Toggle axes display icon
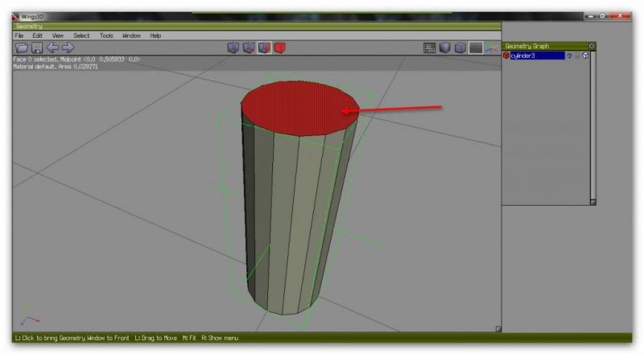 490,48
